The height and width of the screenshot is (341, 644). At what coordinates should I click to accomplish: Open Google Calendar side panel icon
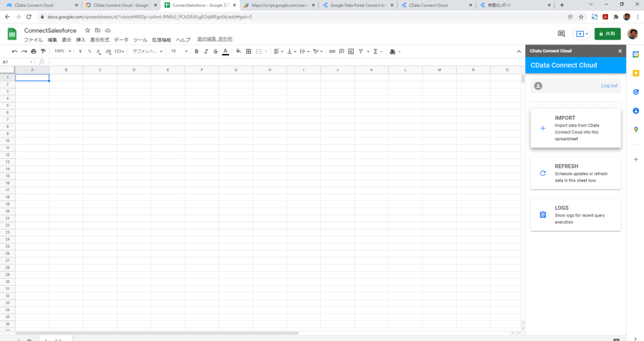[x=635, y=55]
